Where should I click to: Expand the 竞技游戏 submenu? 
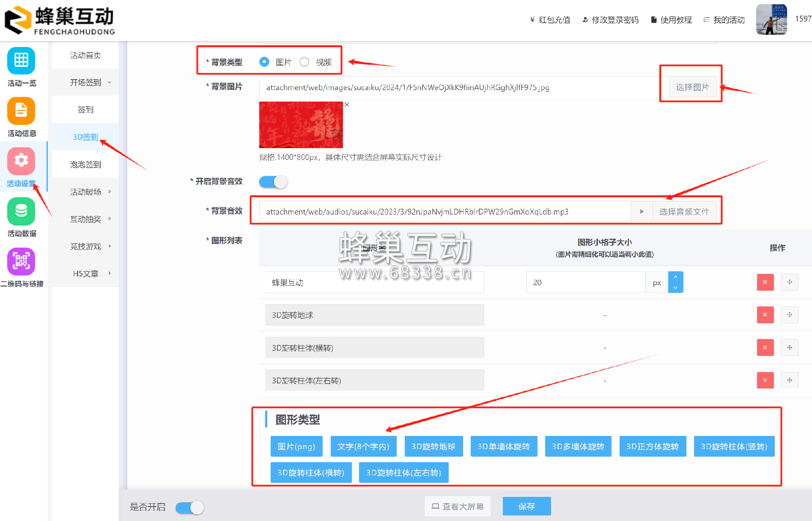90,246
